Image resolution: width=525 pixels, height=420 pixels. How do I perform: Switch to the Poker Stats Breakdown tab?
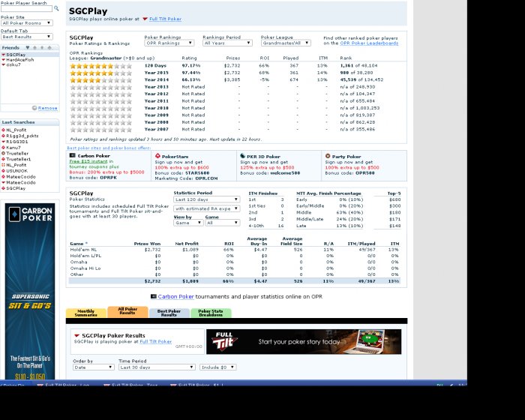click(x=211, y=313)
